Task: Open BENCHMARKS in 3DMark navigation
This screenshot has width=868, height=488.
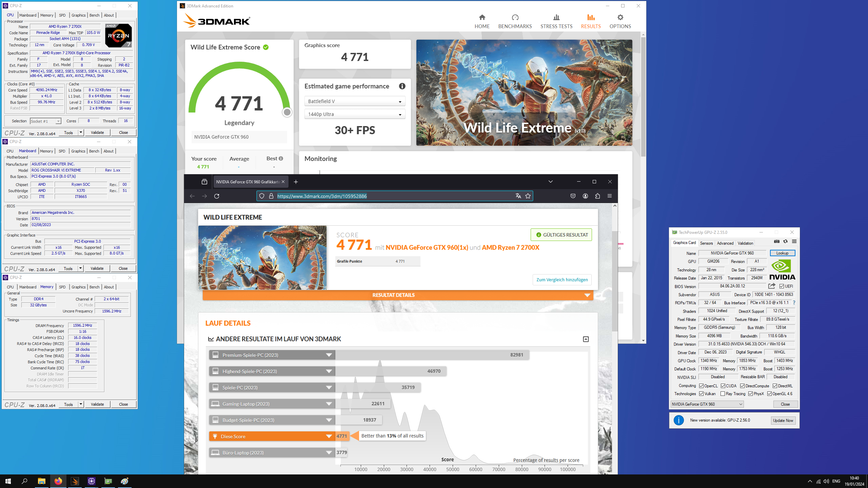Action: [515, 21]
